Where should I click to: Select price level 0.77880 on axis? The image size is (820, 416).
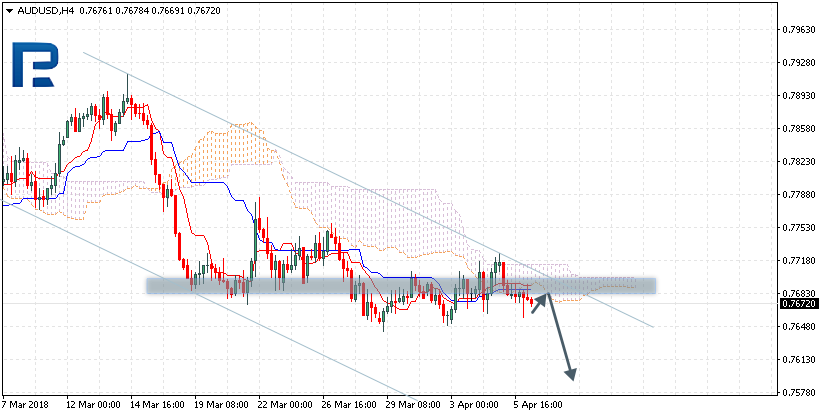pyautogui.click(x=800, y=195)
